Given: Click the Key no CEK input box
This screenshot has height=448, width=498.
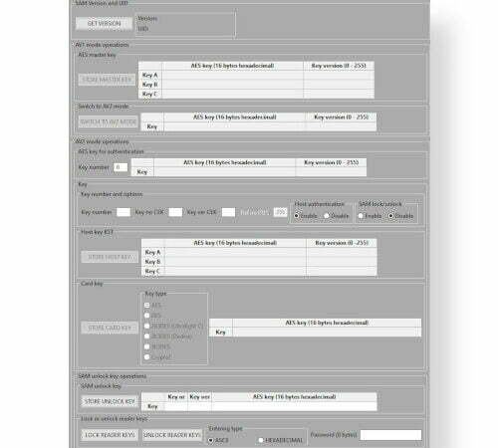Looking at the screenshot, I should pos(175,212).
